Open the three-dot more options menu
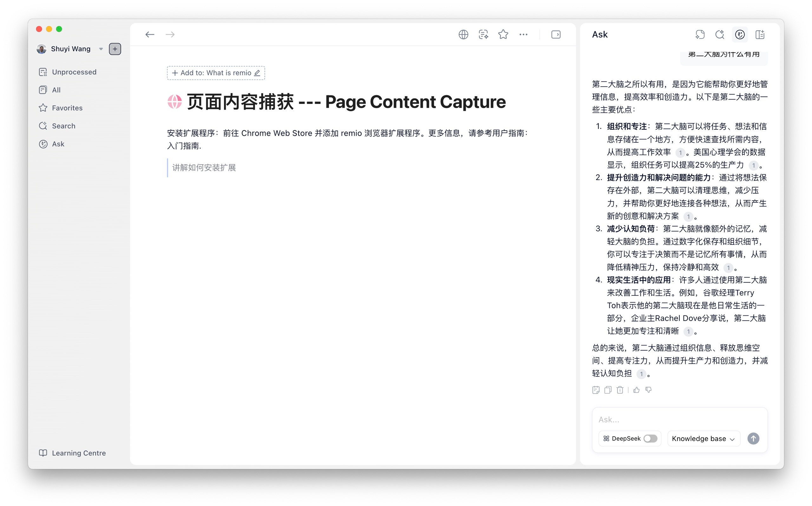 (523, 35)
